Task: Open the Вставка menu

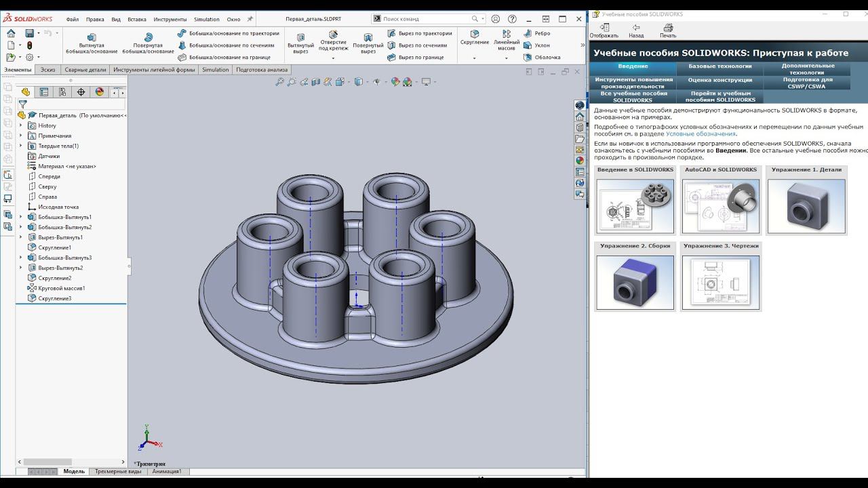Action: 137,19
